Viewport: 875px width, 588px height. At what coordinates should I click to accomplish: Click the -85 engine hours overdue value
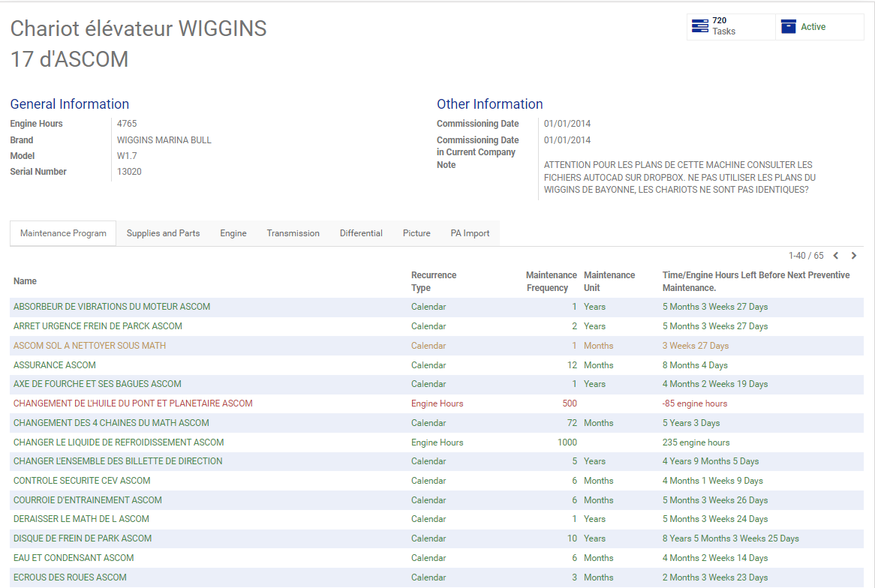coord(695,403)
